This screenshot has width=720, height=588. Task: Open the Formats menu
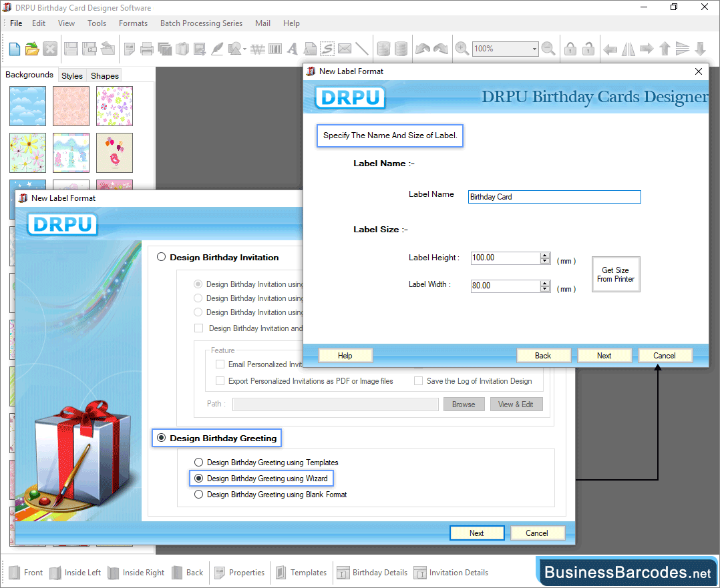(133, 23)
